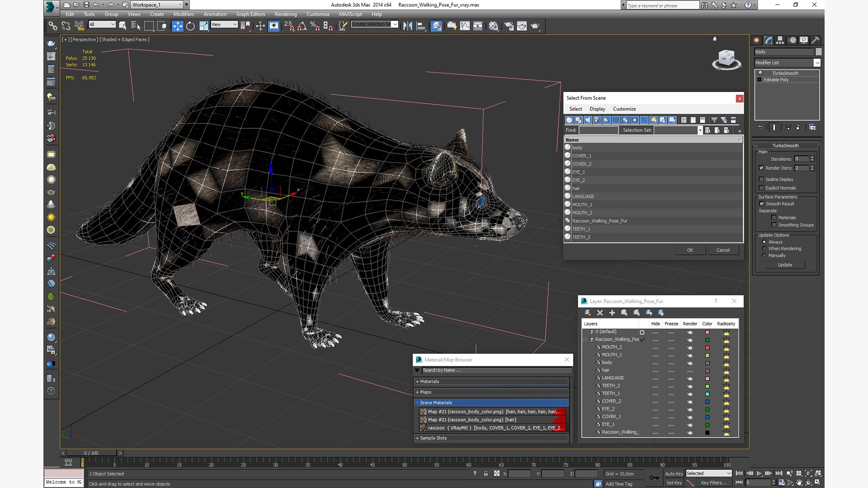Click the MOUTH_2 layer color swatch
The height and width of the screenshot is (488, 868).
(x=708, y=348)
